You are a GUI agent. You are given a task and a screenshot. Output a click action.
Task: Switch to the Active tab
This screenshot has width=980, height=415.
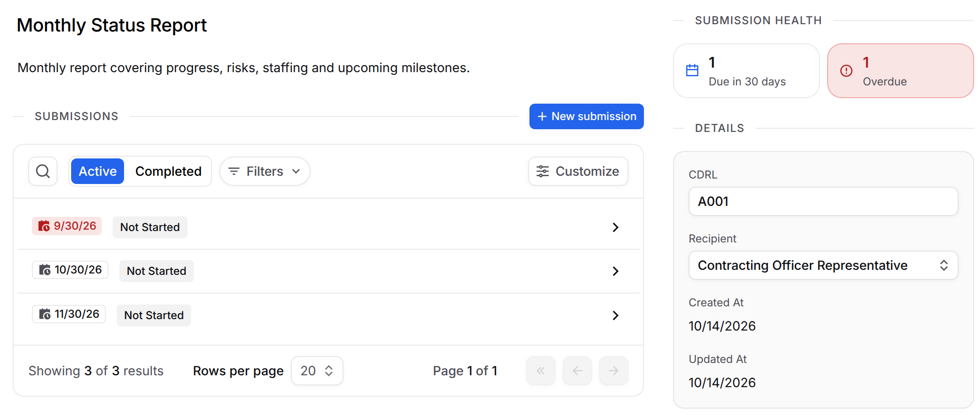[98, 171]
